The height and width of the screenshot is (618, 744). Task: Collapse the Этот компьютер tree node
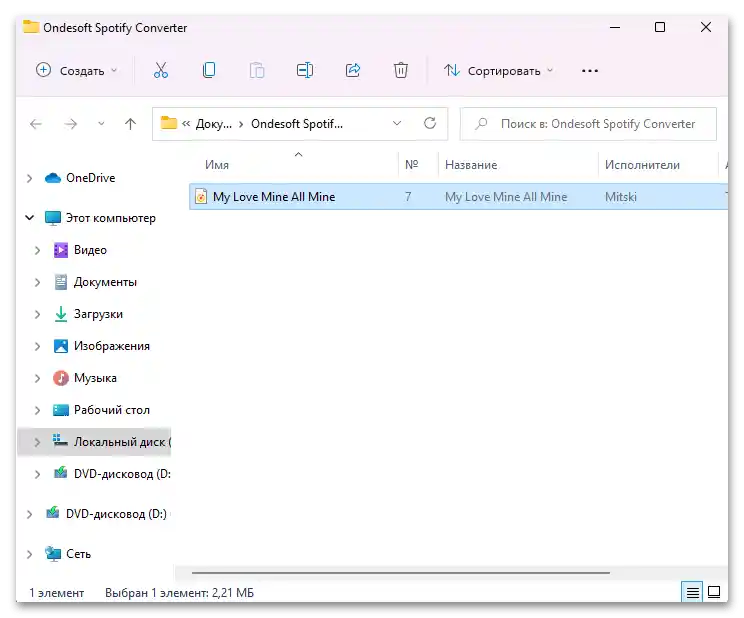29,218
